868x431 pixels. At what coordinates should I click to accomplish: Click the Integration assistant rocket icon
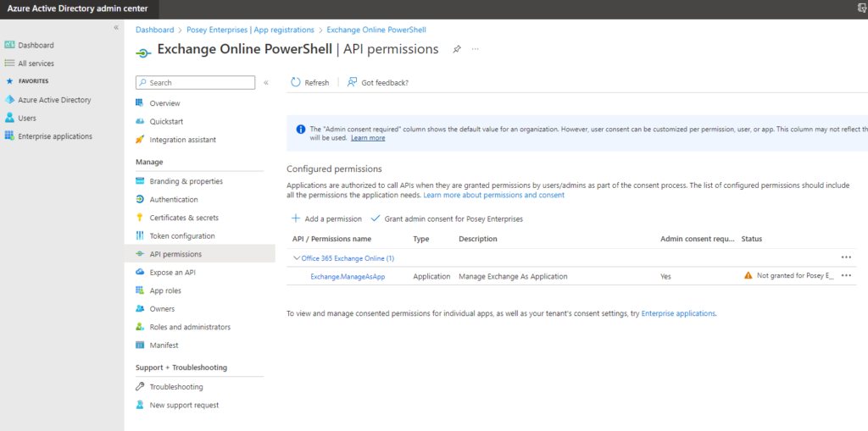[140, 140]
